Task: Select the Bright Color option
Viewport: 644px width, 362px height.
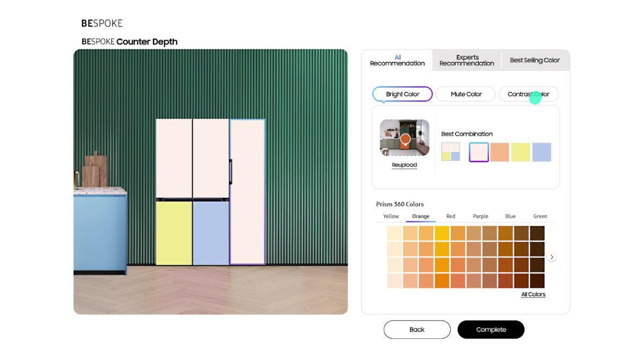Action: pos(402,94)
